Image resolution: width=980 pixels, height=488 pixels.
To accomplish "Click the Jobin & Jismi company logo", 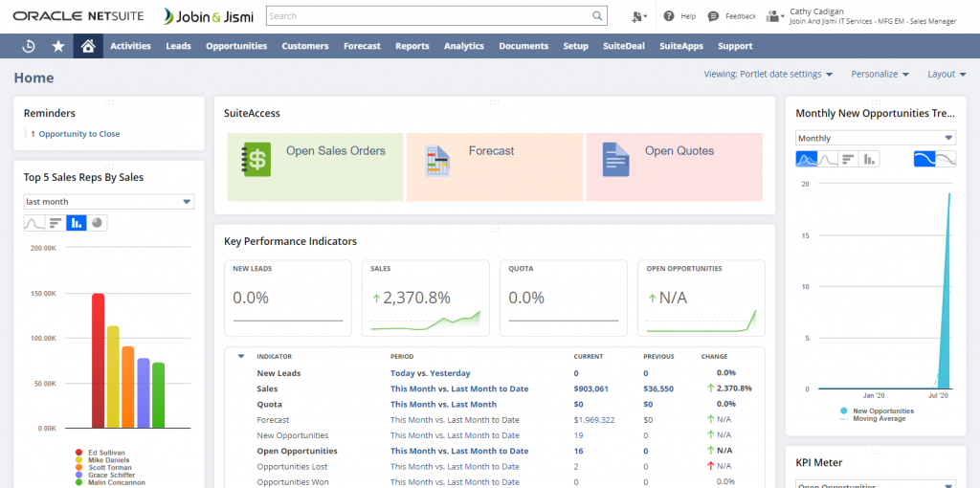I will 208,16.
